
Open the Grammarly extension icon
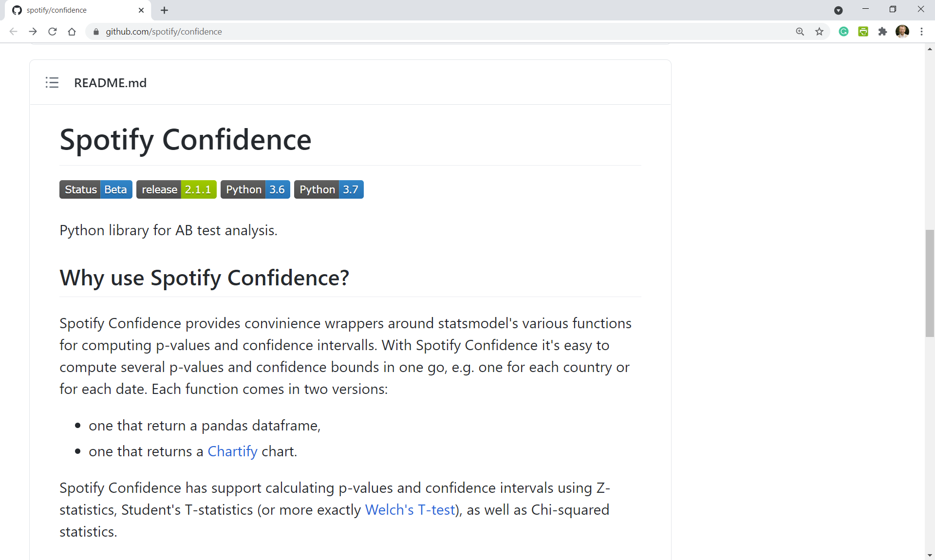(844, 31)
